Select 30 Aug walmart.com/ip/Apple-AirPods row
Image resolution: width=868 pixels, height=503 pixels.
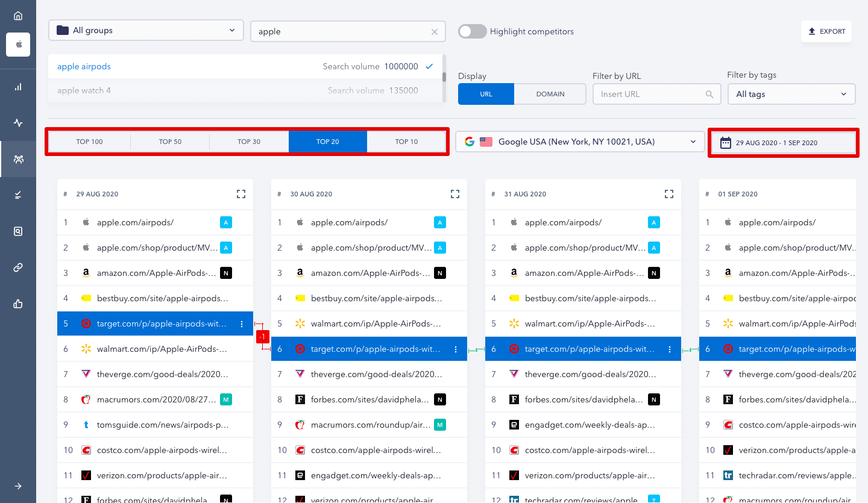click(x=369, y=323)
